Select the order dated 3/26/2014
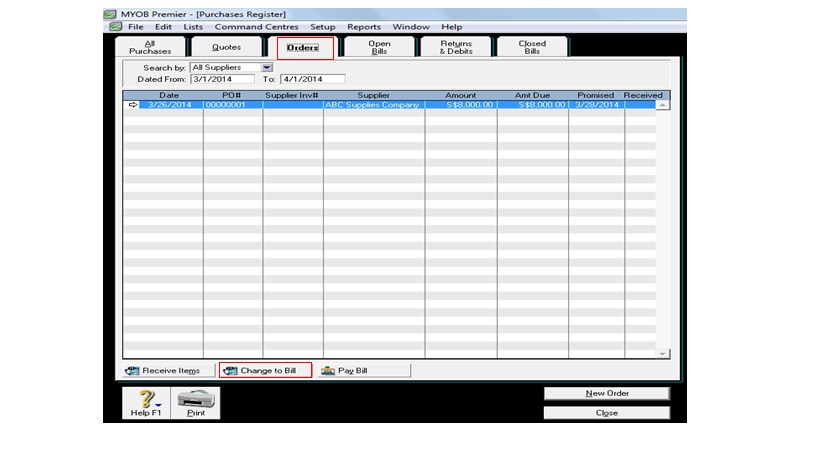Screen dimensions: 819x460 390,104
